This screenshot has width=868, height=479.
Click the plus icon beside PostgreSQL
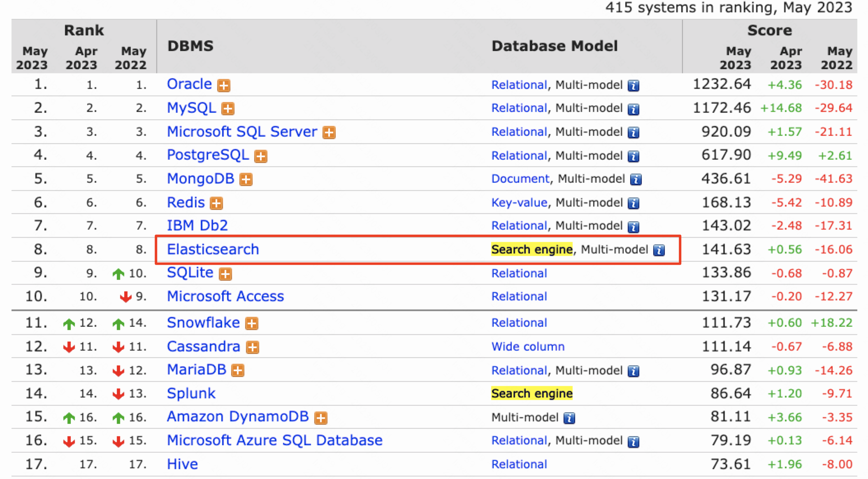pyautogui.click(x=261, y=156)
